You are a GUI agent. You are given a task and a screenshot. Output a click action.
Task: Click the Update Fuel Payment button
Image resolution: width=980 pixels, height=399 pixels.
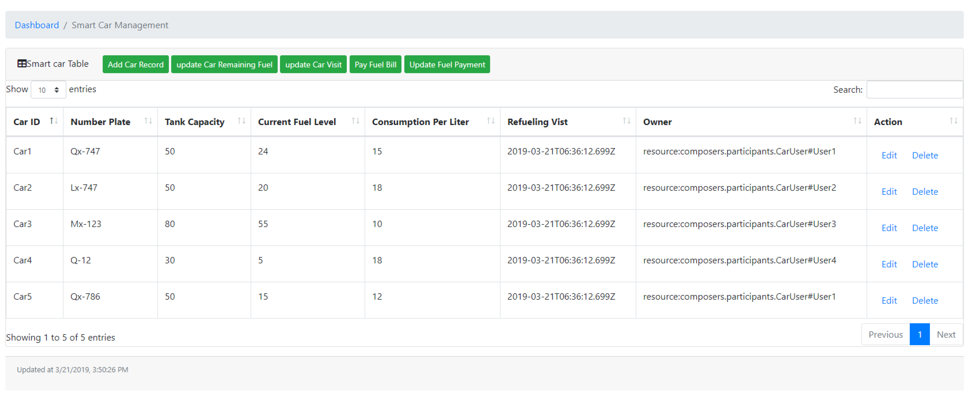pos(447,64)
